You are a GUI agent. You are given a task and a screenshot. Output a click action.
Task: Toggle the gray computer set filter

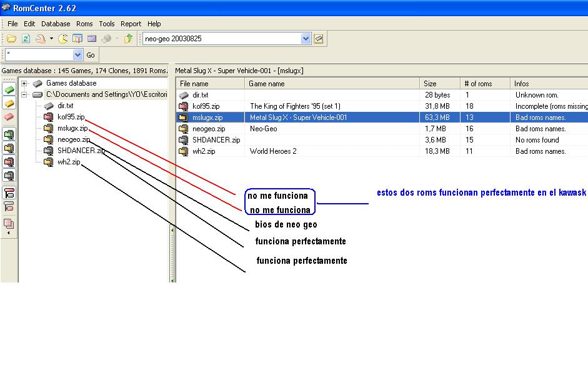(9, 176)
